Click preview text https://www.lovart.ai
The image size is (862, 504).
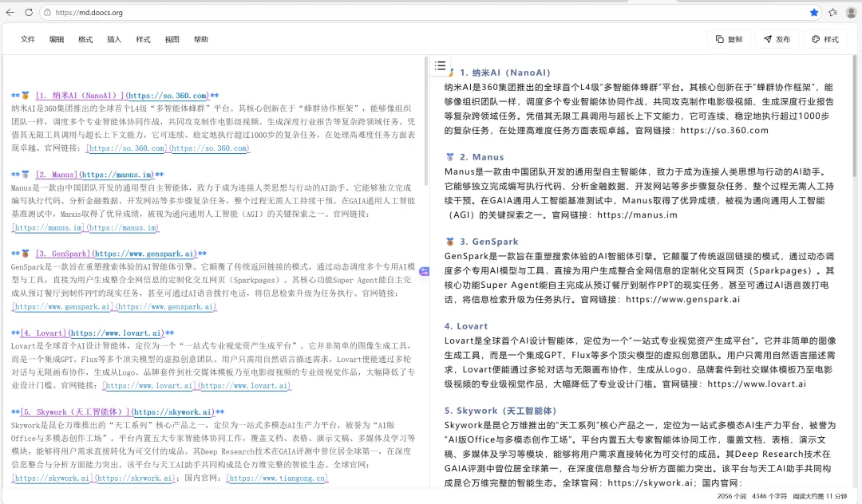(x=757, y=384)
